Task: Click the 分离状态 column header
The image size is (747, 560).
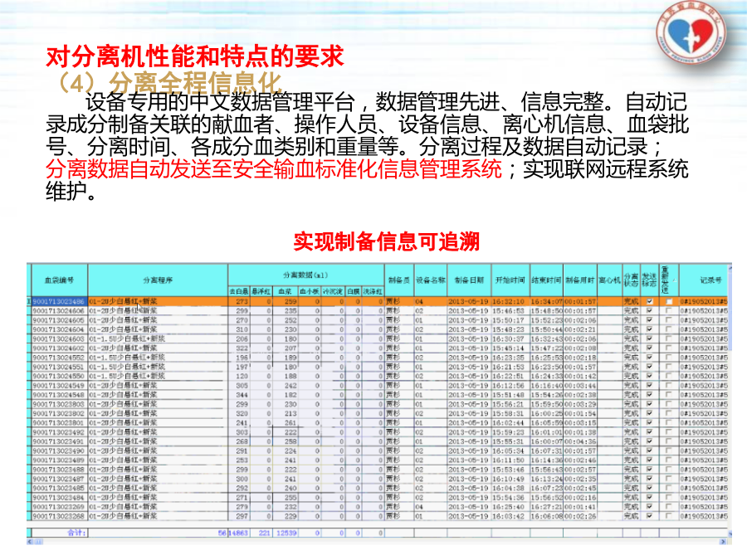Action: coord(632,280)
